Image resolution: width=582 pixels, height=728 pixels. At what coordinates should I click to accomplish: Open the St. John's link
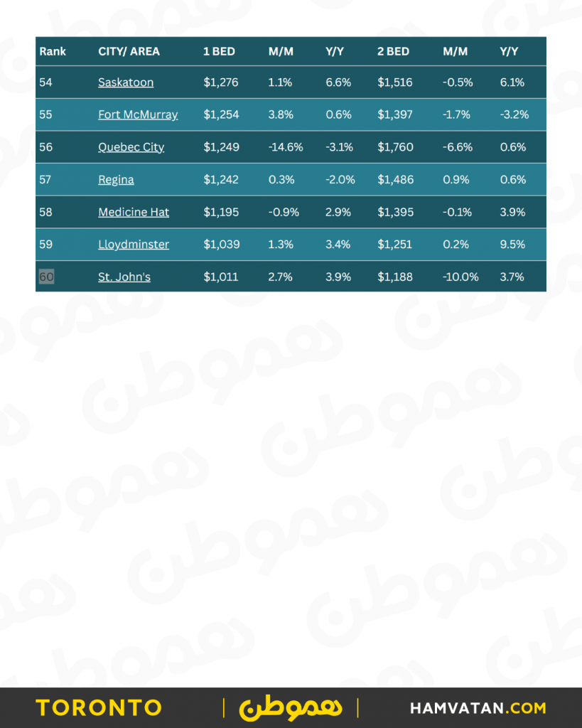pos(124,277)
